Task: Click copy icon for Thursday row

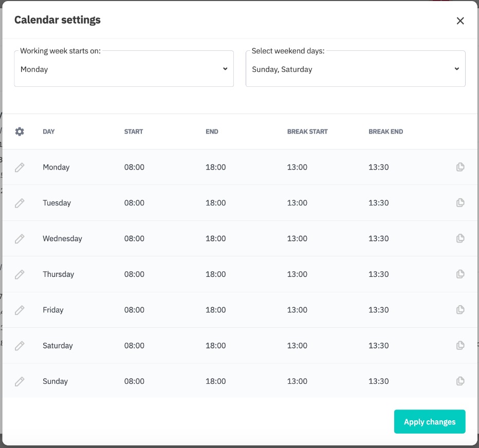Action: [460, 274]
